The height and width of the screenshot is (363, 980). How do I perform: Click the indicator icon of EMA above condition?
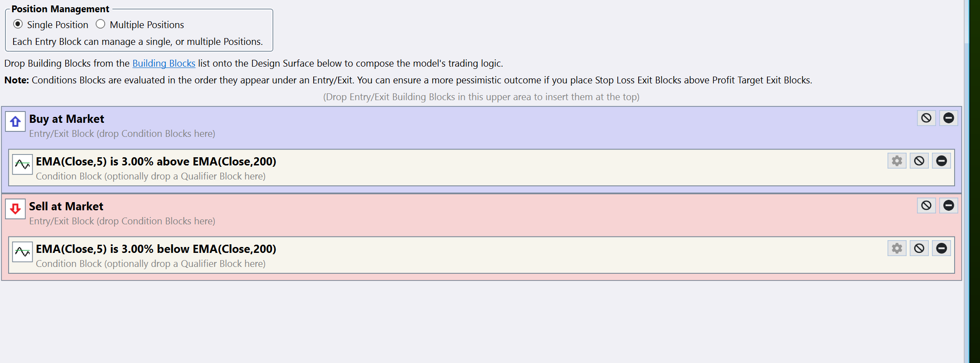tap(22, 165)
